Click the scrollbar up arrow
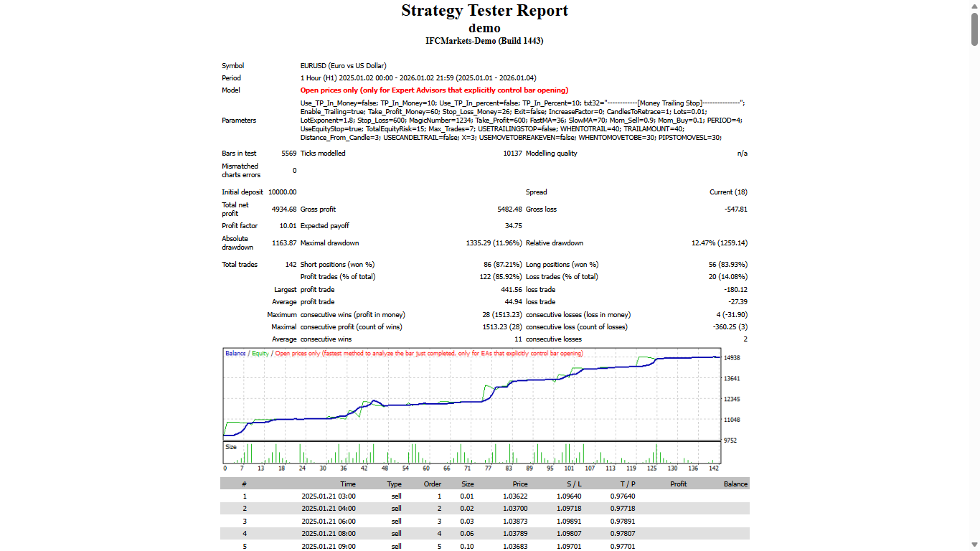Image resolution: width=980 pixels, height=551 pixels. coord(974,5)
